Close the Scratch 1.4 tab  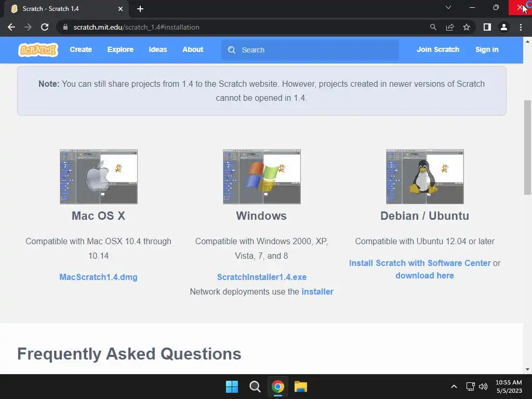121,9
